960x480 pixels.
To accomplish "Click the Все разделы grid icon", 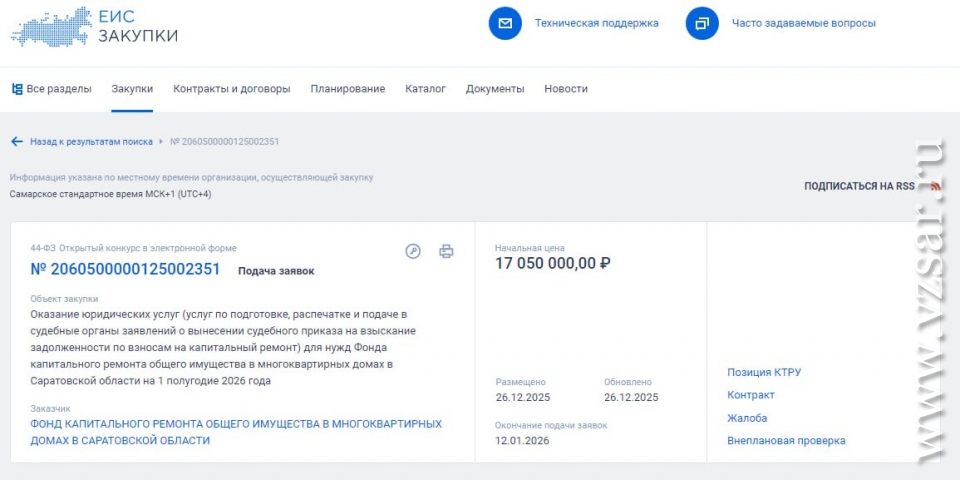I will coord(17,89).
